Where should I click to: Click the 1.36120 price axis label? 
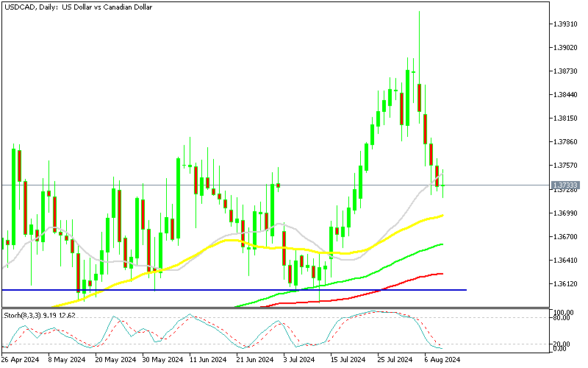[x=565, y=283]
